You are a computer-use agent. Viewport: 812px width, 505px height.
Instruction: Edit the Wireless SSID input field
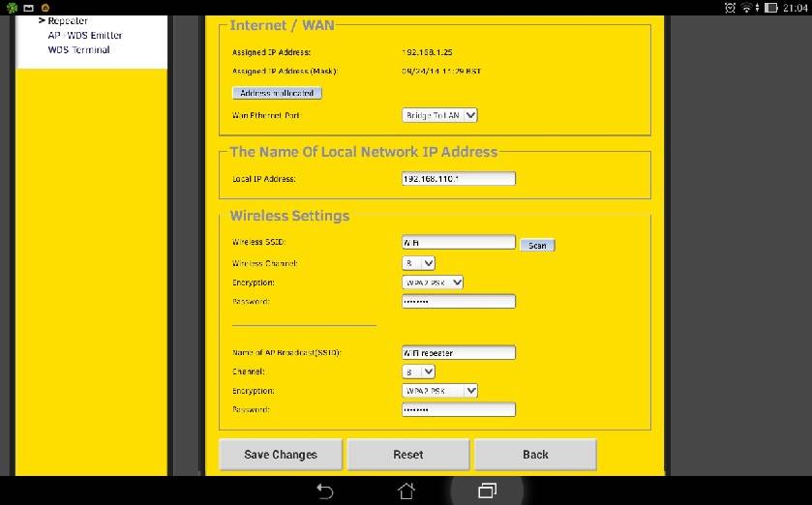[459, 242]
